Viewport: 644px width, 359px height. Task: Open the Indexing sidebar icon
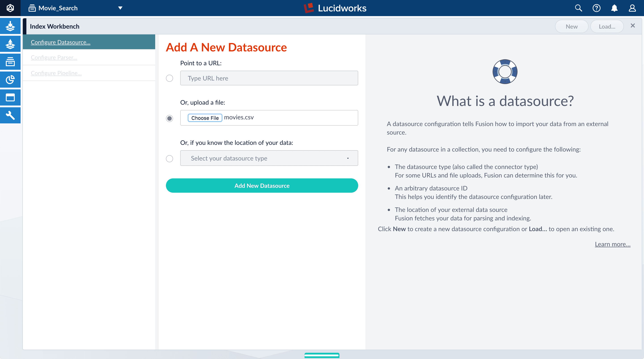(x=10, y=26)
